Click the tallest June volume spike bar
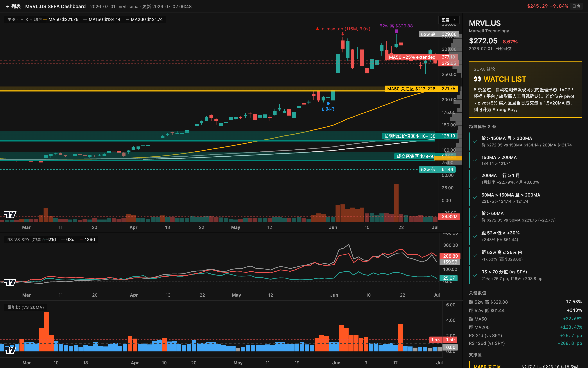Image resolution: width=588 pixels, height=368 pixels. pyautogui.click(x=396, y=203)
